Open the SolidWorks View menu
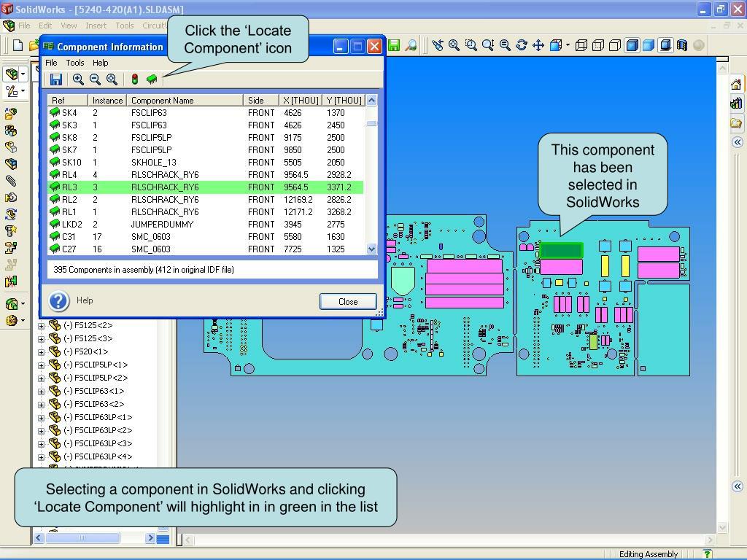 69,26
